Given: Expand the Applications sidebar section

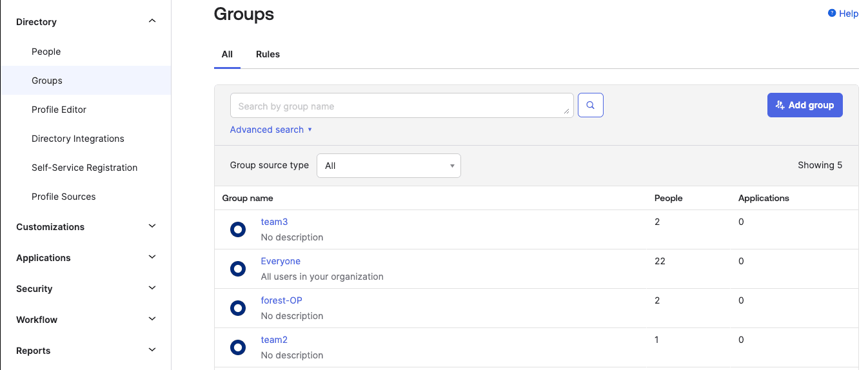Looking at the screenshot, I should pos(152,257).
